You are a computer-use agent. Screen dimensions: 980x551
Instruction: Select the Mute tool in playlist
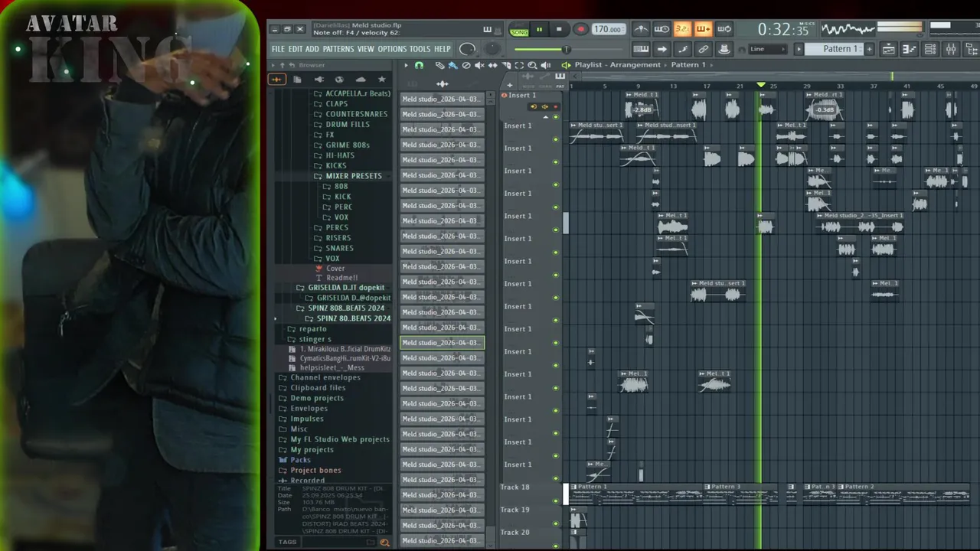tap(479, 65)
